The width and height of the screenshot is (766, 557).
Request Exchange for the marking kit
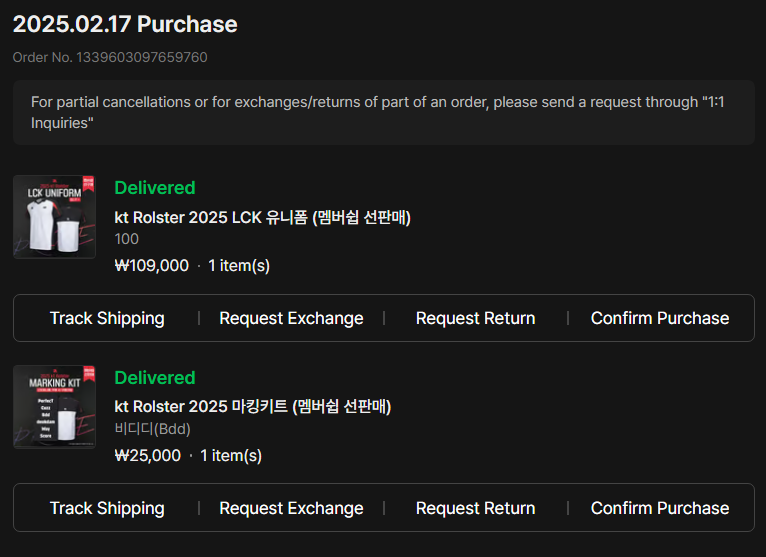point(291,508)
